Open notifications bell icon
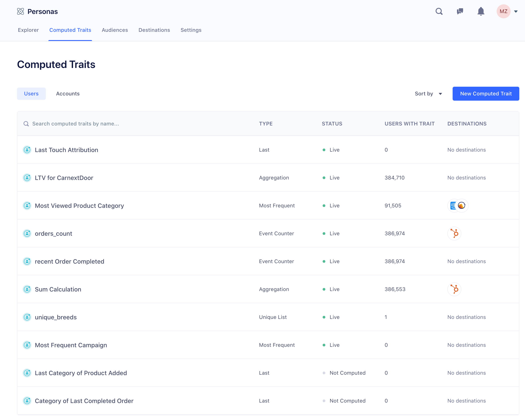This screenshot has width=525, height=420. point(481,12)
